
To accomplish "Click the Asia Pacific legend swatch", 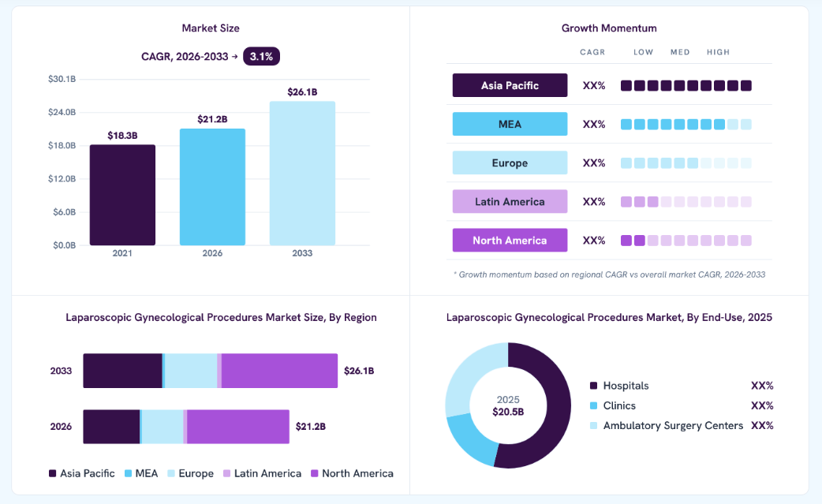I will coord(52,473).
